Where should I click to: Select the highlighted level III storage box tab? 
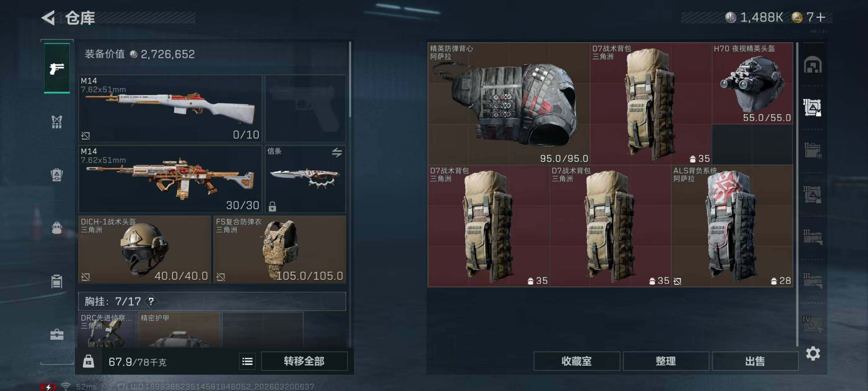pyautogui.click(x=812, y=108)
